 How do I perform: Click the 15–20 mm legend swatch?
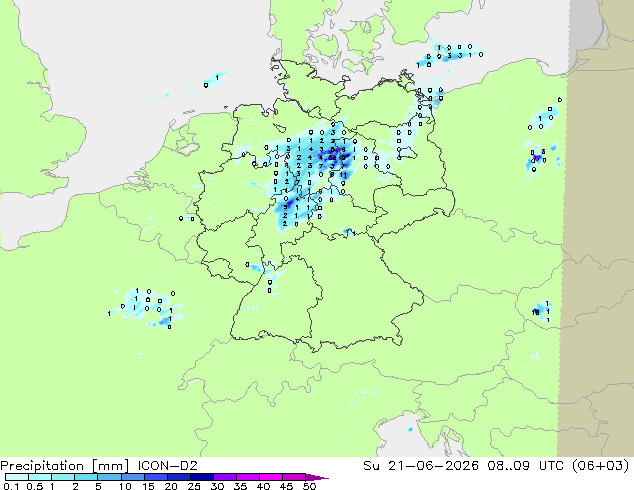(155, 477)
